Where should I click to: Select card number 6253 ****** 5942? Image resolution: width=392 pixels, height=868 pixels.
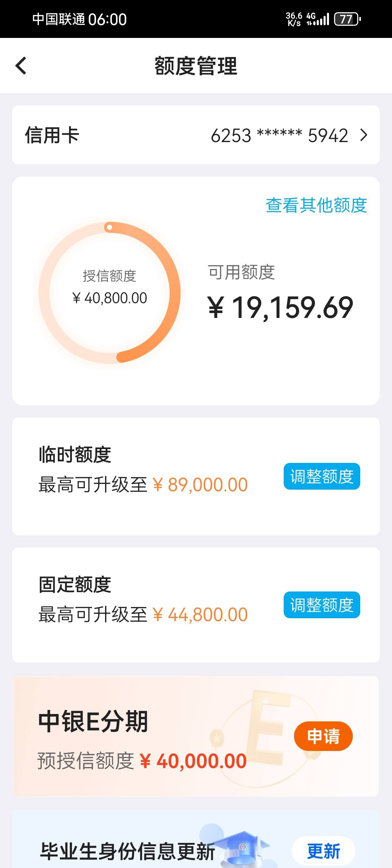click(x=279, y=135)
